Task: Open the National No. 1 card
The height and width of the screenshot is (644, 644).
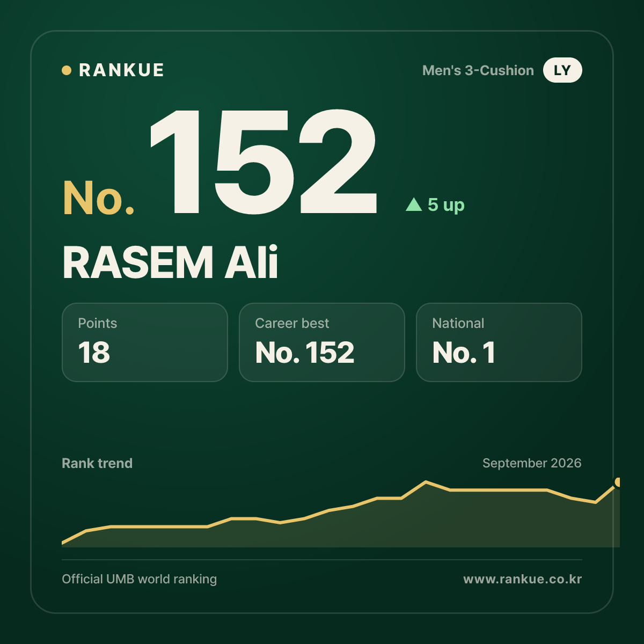Action: tap(499, 342)
